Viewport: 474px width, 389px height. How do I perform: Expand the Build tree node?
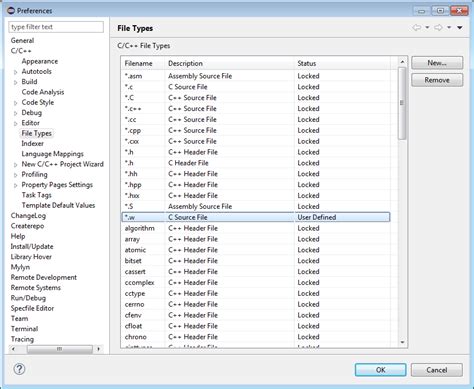tap(15, 82)
